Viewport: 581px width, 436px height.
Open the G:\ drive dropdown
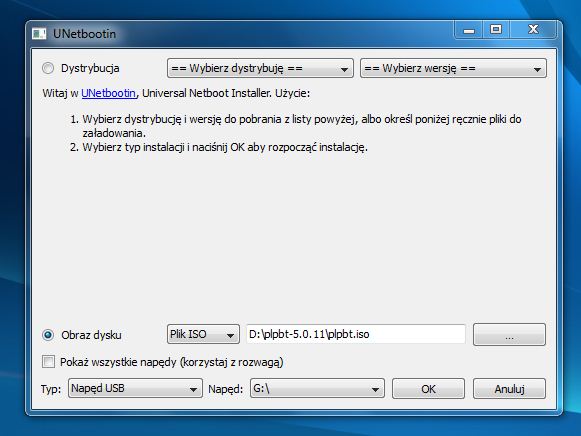pos(317,388)
